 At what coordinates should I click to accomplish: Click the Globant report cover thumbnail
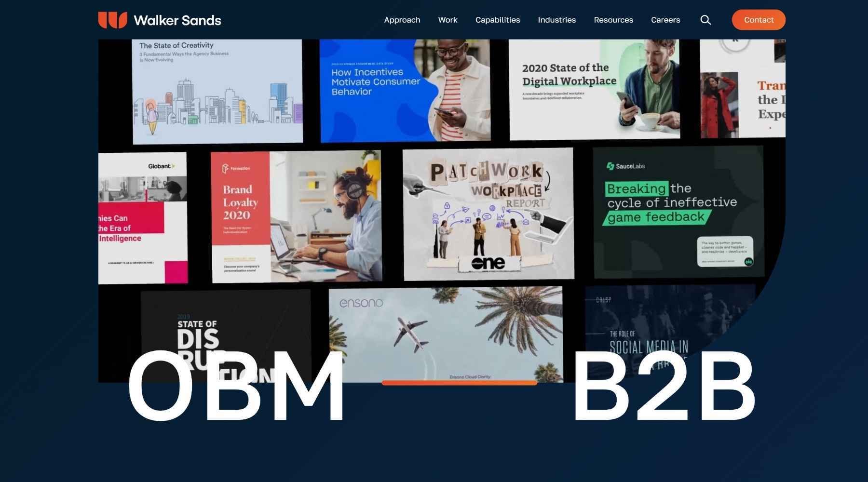[x=143, y=218]
